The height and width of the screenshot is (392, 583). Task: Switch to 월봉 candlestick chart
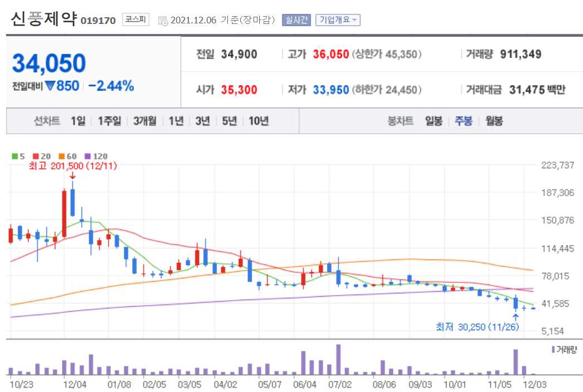tap(494, 121)
